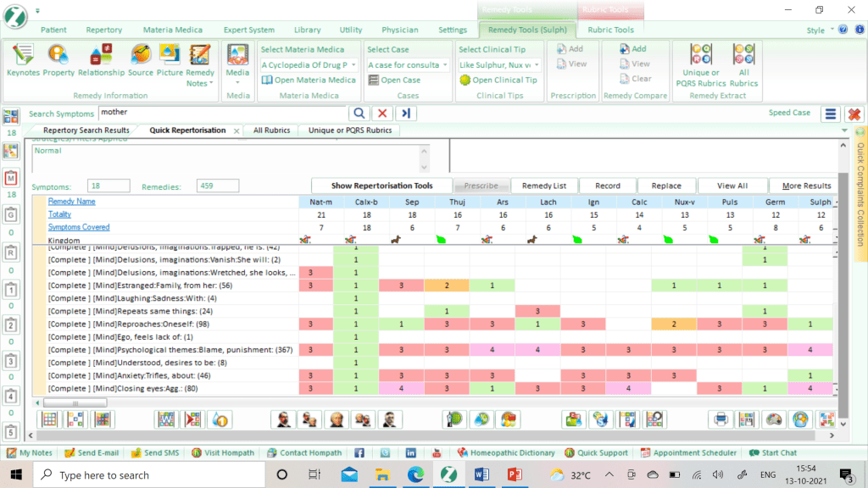Click the rubric table's horizontal scrollbar
Screen dimensions: 868x488
pos(424,402)
